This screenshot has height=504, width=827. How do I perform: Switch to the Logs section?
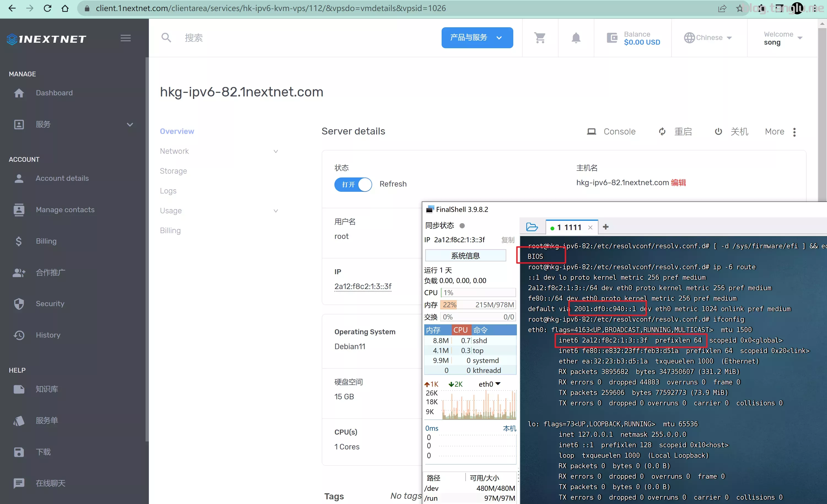168,191
